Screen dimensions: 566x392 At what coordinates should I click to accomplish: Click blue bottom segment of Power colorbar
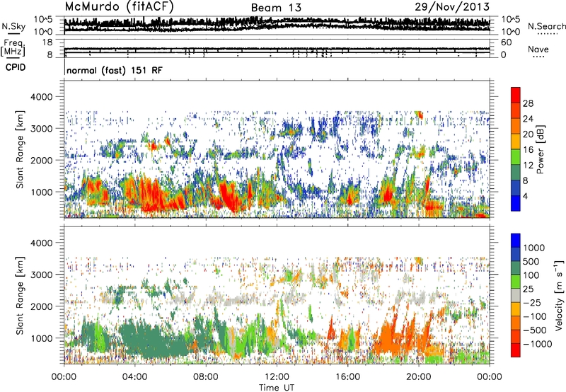tap(516, 204)
